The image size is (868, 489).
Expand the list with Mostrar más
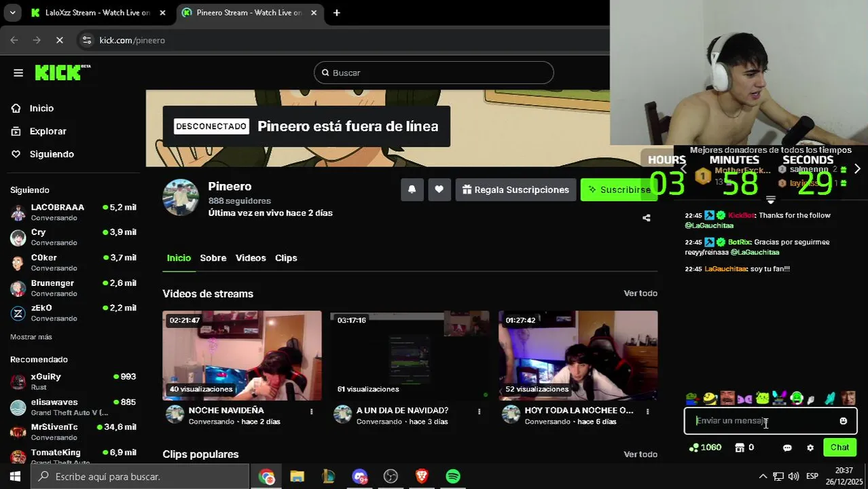[31, 337]
